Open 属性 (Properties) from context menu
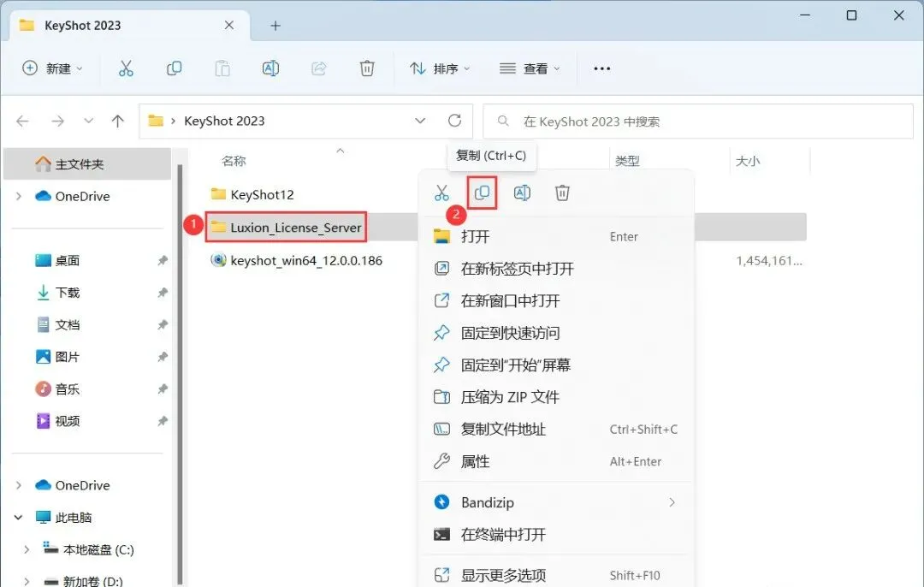 pyautogui.click(x=556, y=461)
